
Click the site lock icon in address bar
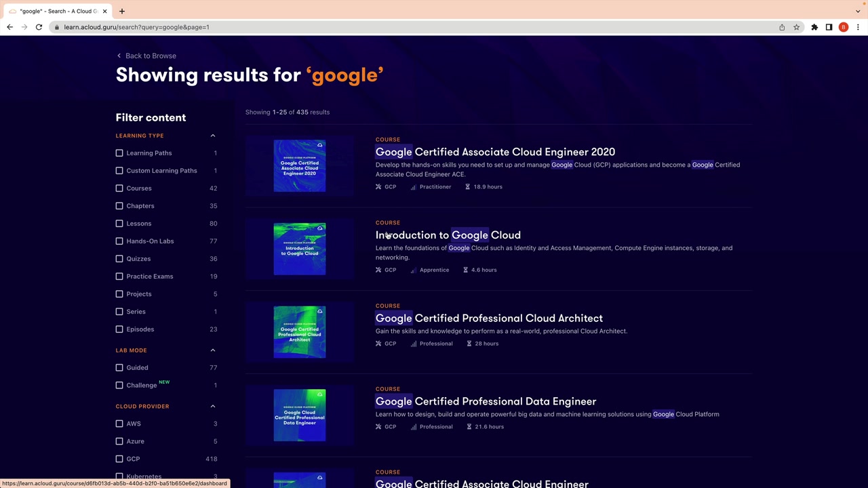click(57, 27)
